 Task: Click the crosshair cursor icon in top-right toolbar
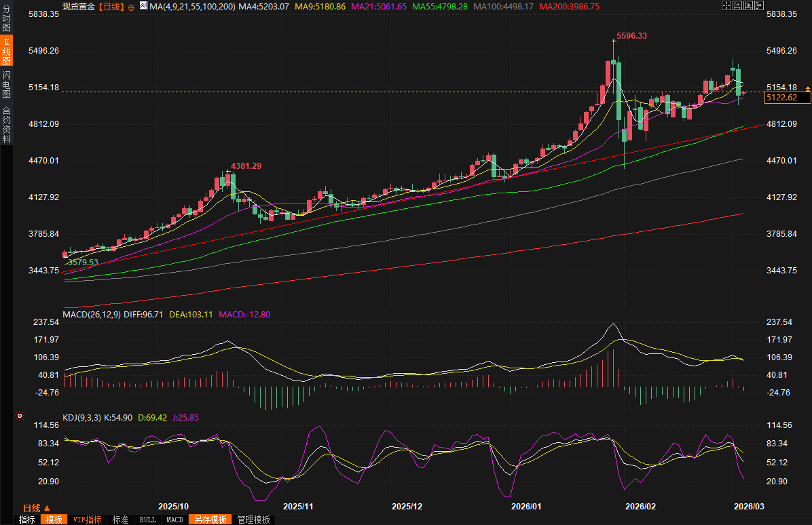click(726, 5)
